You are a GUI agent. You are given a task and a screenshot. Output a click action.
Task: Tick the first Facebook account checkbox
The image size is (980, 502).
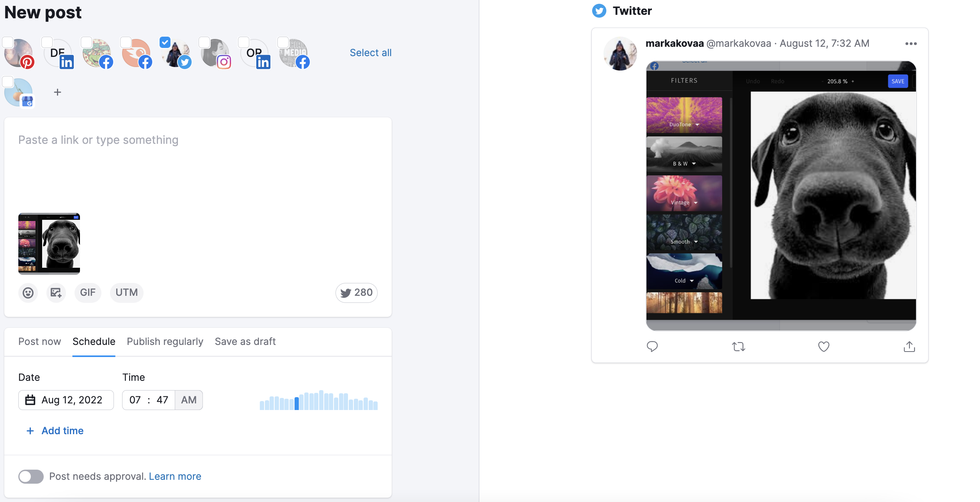[x=87, y=42]
